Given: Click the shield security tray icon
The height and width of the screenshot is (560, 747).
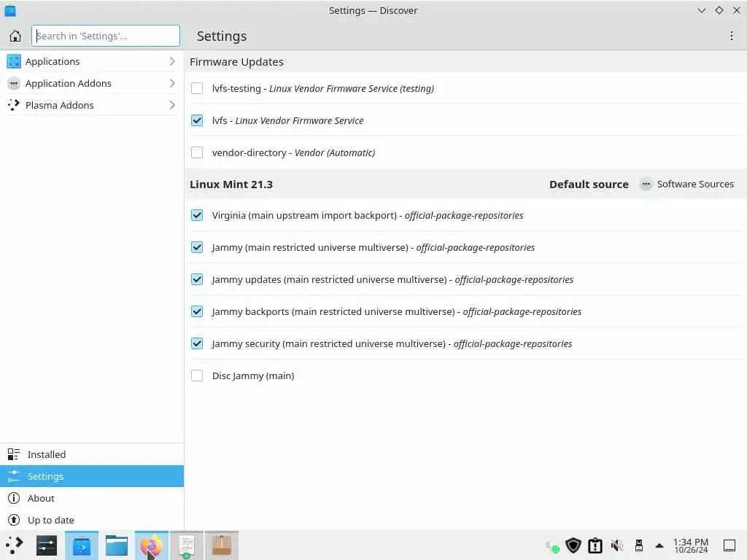Looking at the screenshot, I should click(573, 545).
